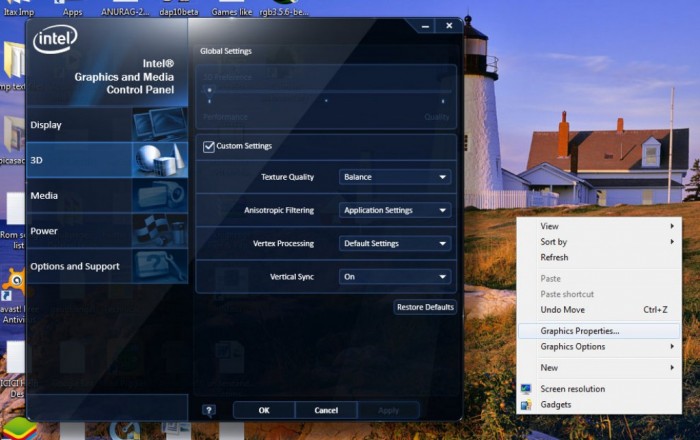This screenshot has width=700, height=440.
Task: Click the 3D Preference slider handle
Action: 209,91
